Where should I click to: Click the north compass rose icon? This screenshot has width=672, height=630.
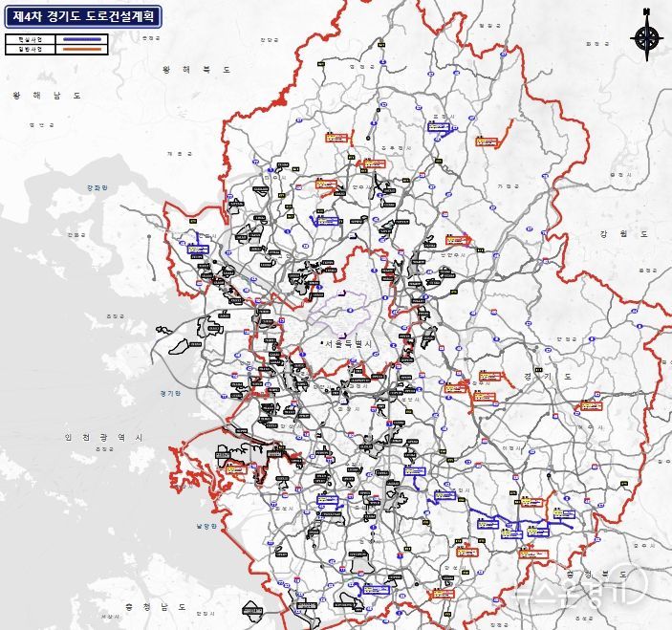point(647,37)
